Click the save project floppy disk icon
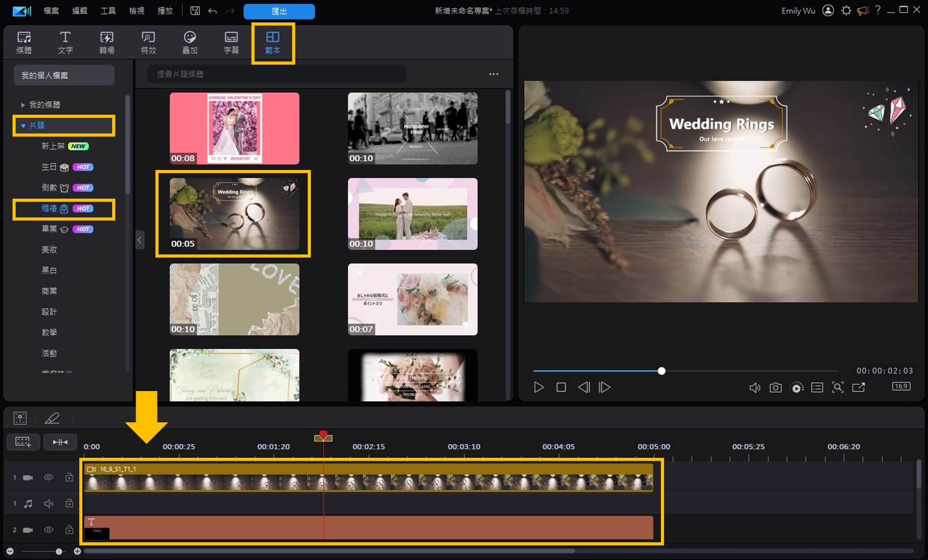Screen dimensions: 928x560 point(195,11)
